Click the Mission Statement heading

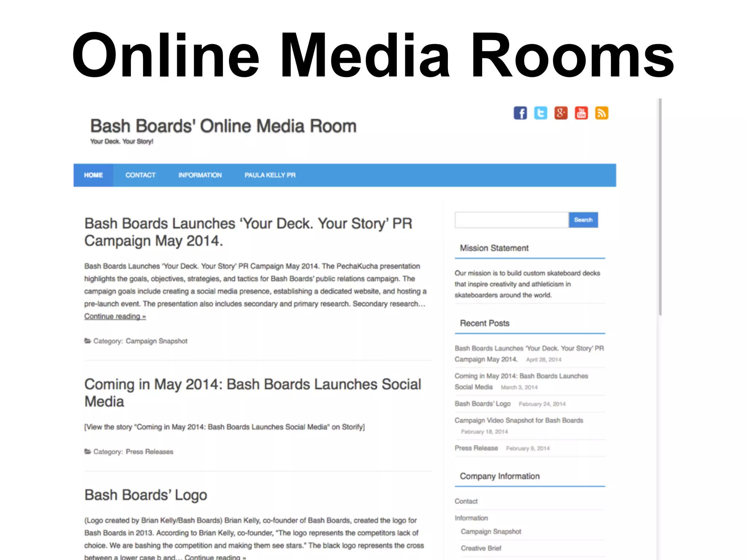(x=494, y=248)
